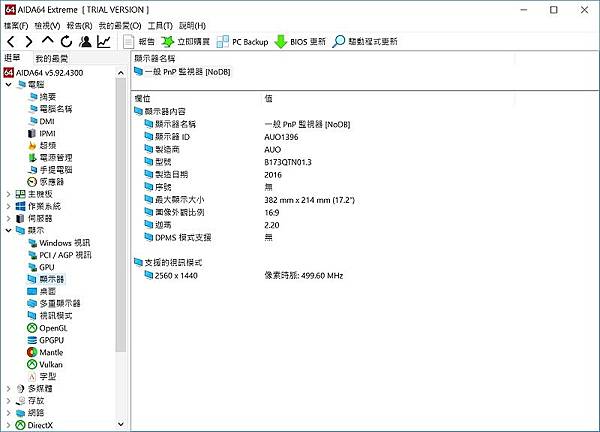Expand the 主機板 tree node

(8, 194)
